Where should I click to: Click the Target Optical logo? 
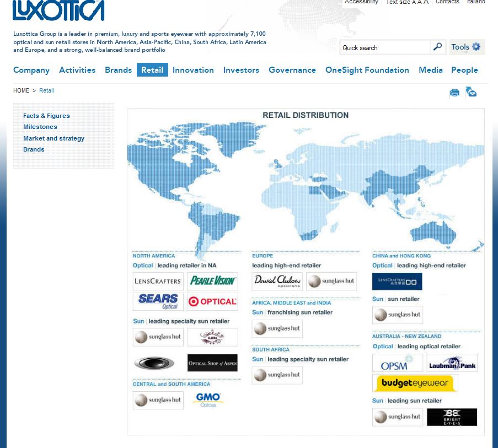(212, 301)
